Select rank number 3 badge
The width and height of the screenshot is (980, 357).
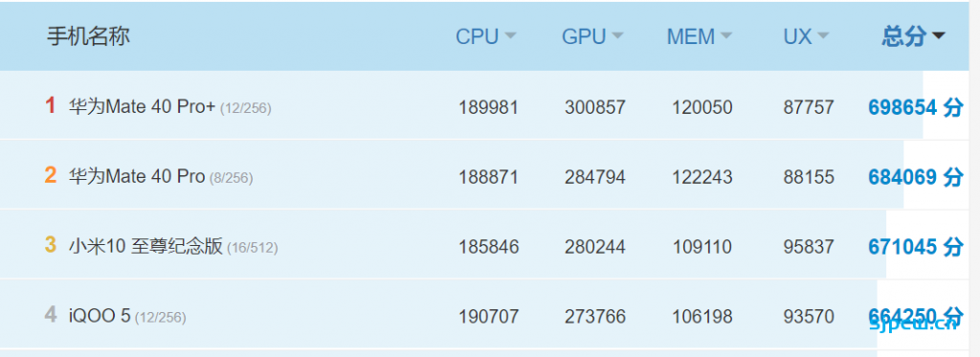51,245
